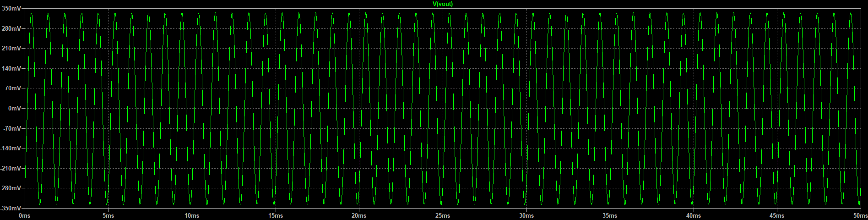
Task: Click the 30ms time axis label
Action: tap(526, 215)
